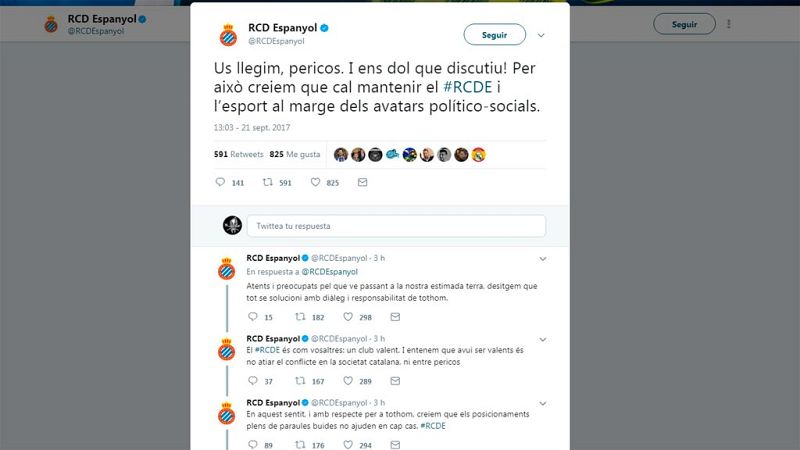The image size is (800, 450).
Task: Click the direct message envelope on main tweet
Action: click(x=362, y=182)
